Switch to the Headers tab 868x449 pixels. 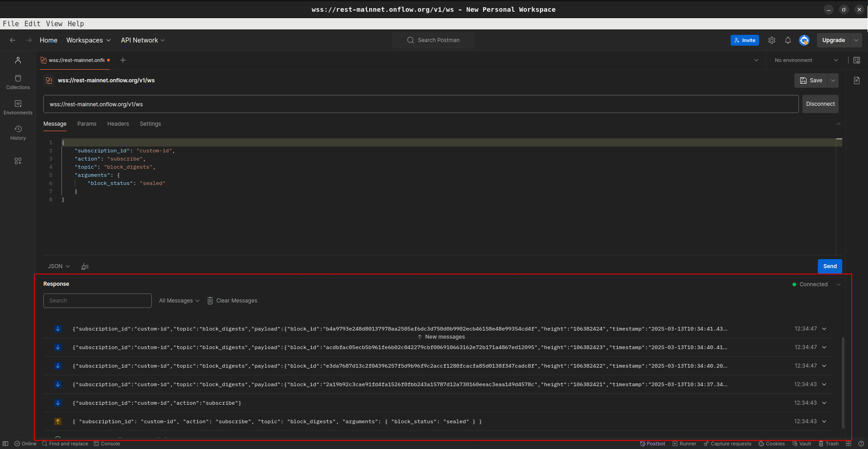click(118, 124)
